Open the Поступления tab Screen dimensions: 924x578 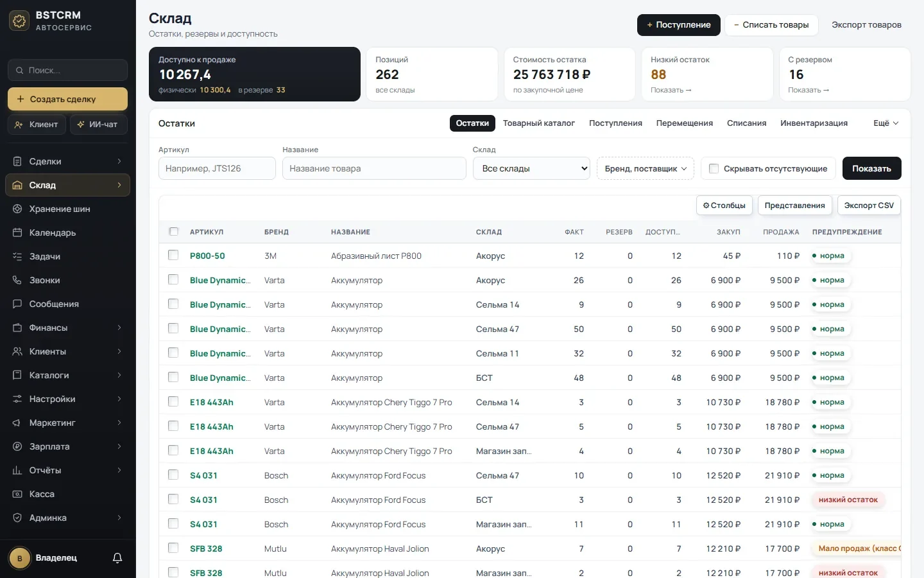(x=615, y=123)
